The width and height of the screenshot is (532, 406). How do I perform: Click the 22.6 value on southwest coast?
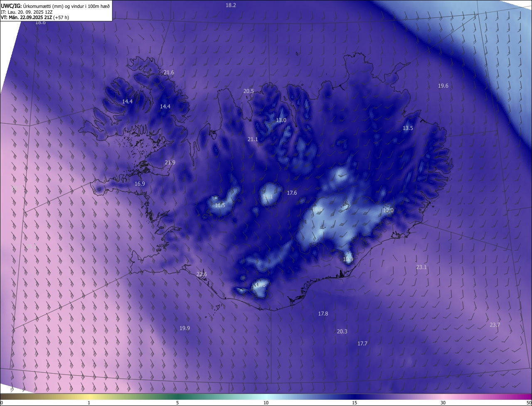202,274
